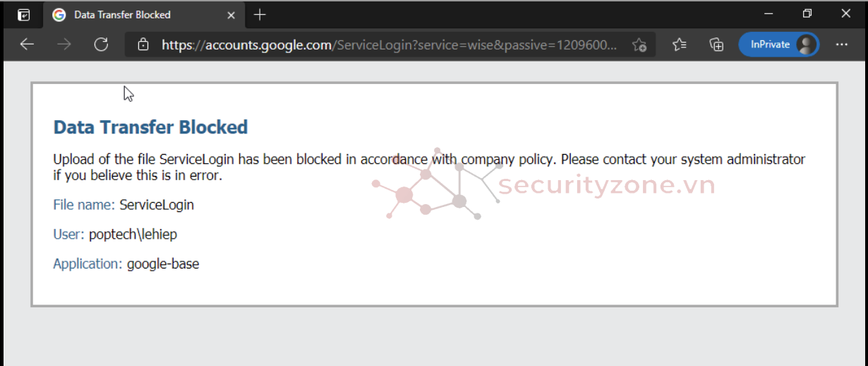Click the ServiceLogin file name value
Viewport: 868px width, 366px height.
pyautogui.click(x=157, y=205)
